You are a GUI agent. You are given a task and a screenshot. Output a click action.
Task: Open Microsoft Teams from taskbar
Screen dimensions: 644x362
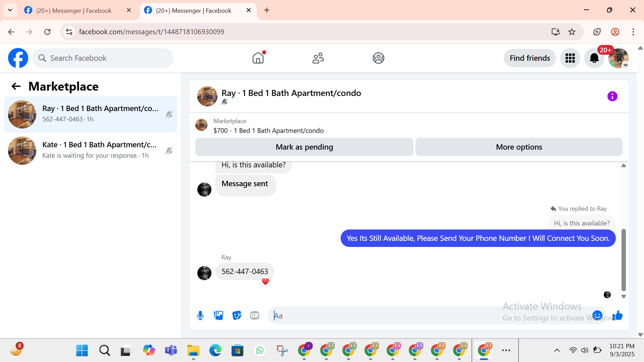[x=171, y=351]
